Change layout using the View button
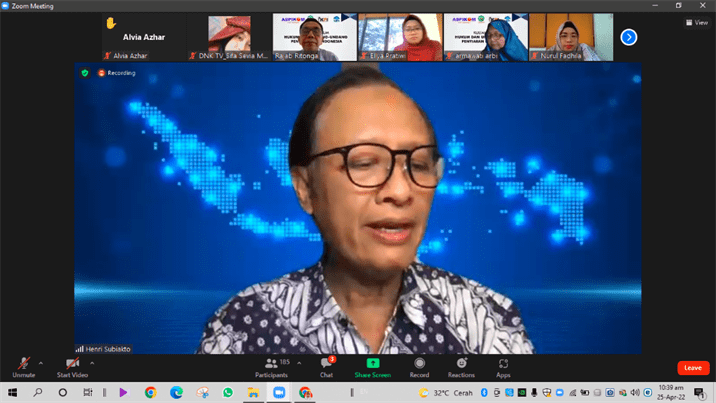The height and width of the screenshot is (403, 716). click(x=697, y=22)
